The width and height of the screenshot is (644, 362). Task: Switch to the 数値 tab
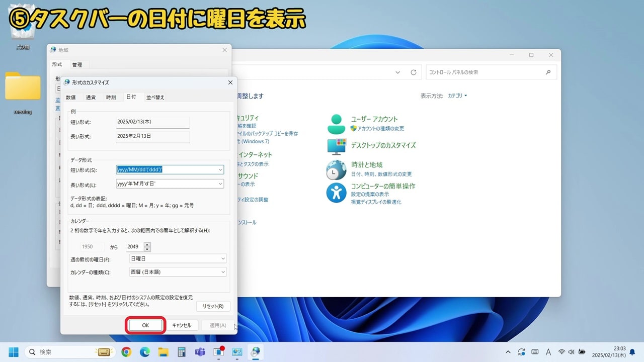click(71, 98)
